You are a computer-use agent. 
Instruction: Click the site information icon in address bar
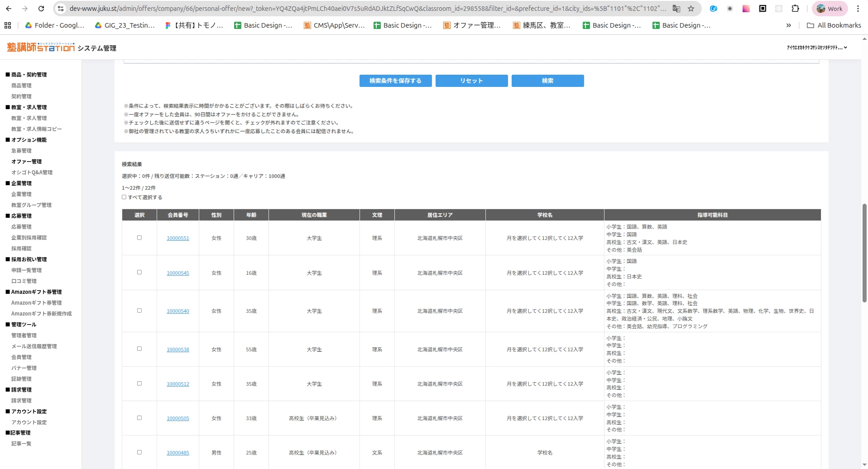[61, 9]
